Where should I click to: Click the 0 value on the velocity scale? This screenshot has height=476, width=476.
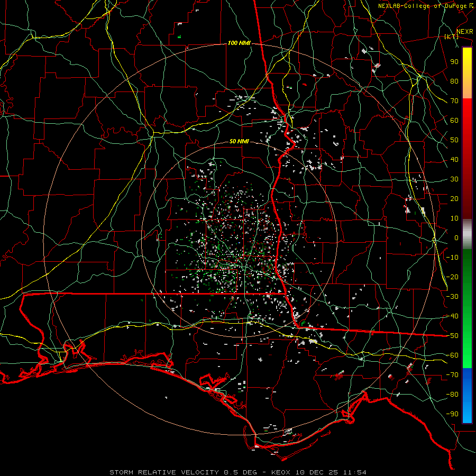point(456,238)
